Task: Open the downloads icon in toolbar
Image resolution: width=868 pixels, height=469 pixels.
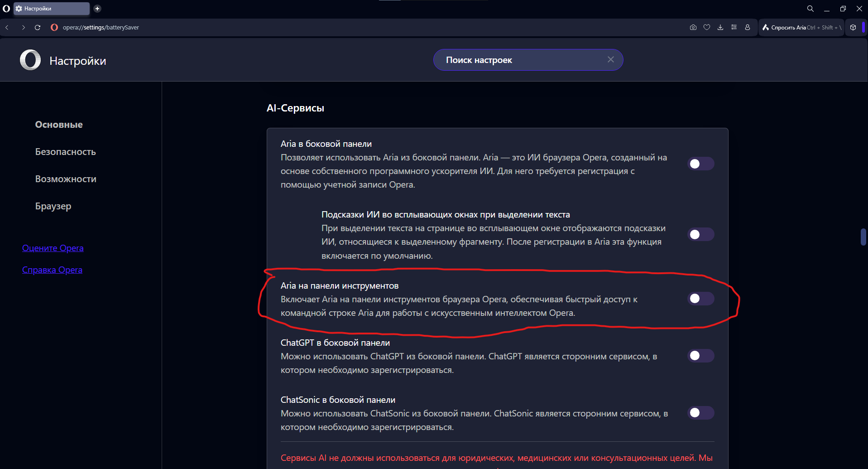Action: pos(720,27)
